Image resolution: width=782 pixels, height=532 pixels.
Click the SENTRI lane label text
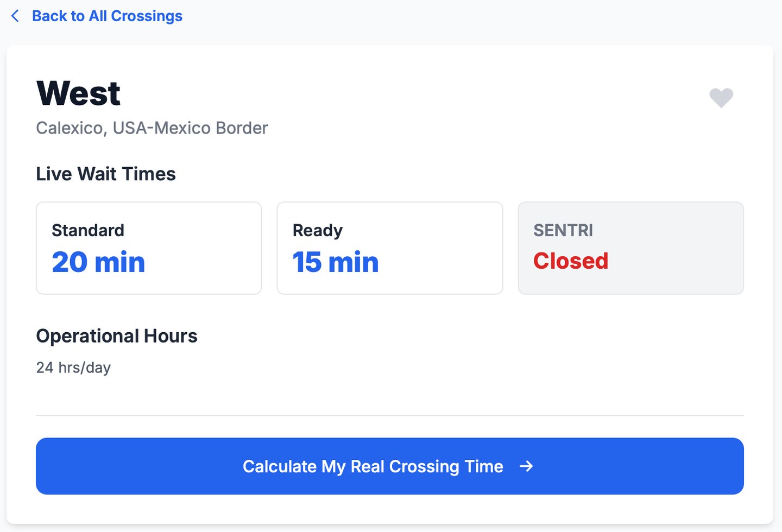[563, 230]
